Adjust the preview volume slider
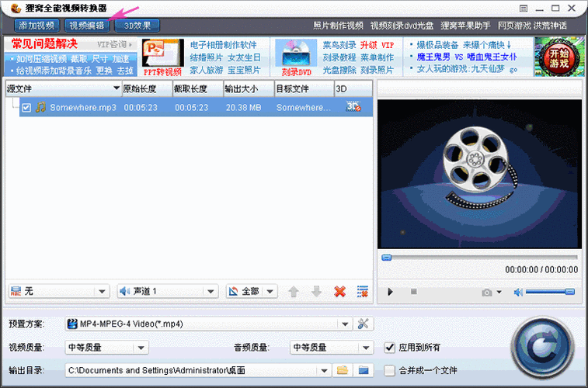The image size is (588, 388). pos(550,292)
